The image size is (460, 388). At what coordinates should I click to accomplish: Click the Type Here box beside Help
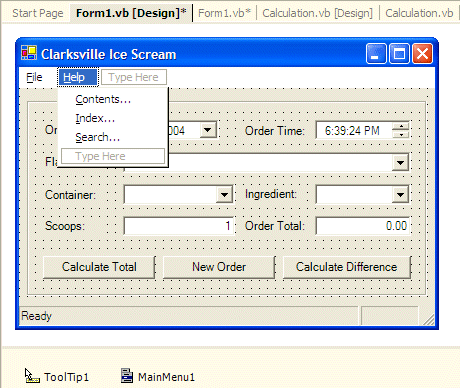[134, 77]
